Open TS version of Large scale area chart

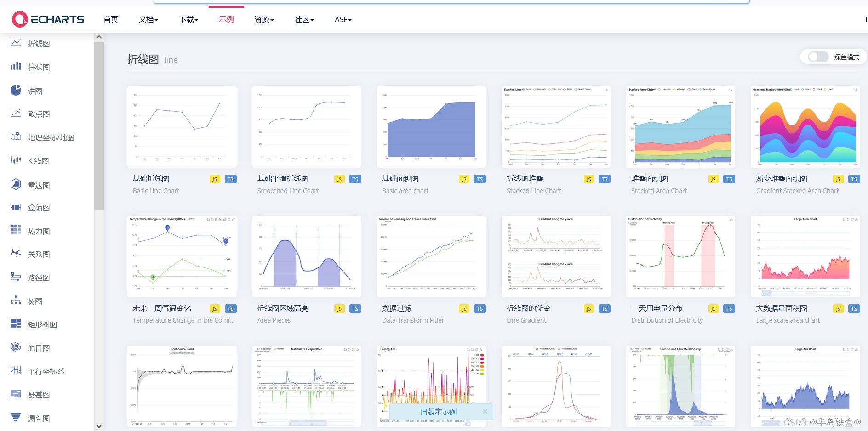click(x=854, y=309)
